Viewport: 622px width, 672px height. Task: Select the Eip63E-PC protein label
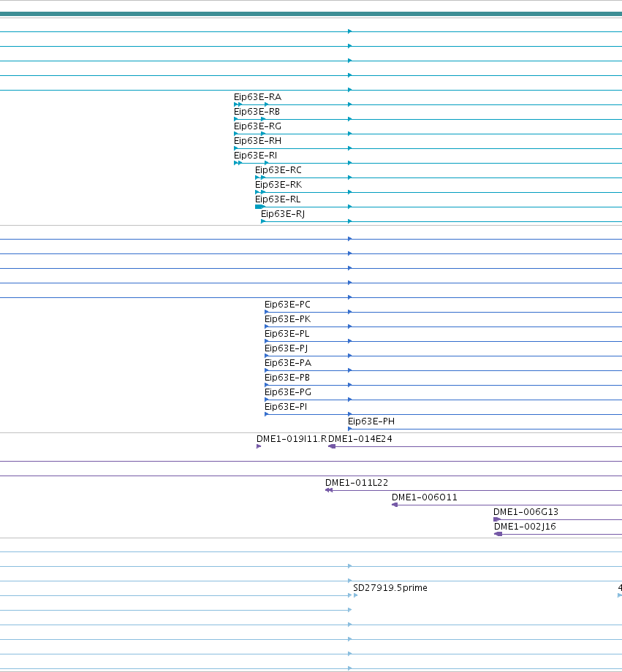(x=287, y=305)
